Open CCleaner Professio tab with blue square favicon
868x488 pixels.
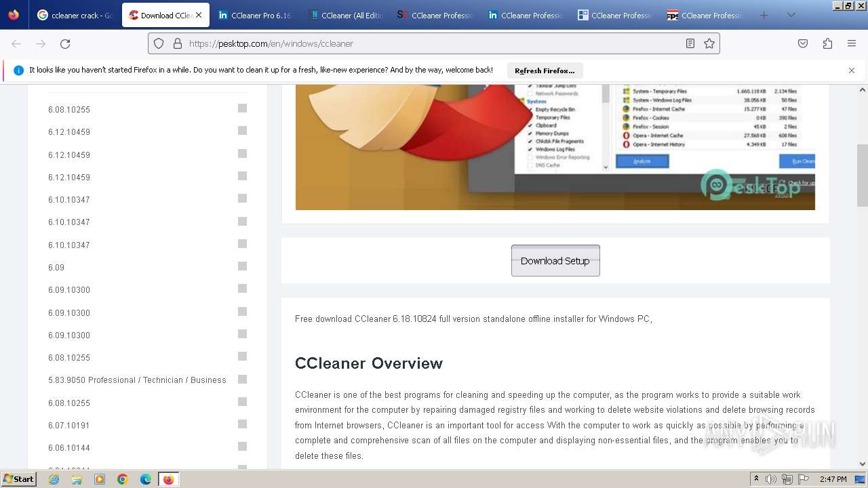pos(616,15)
